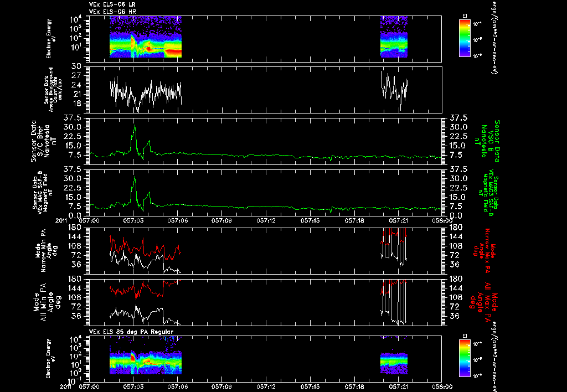
Task: Click the 'S/C Btot Nanotesla' axis label
Action: coord(44,141)
